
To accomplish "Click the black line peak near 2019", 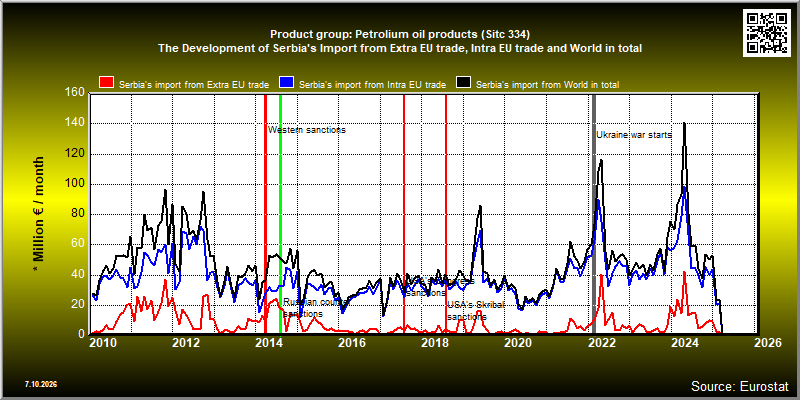I will [x=480, y=207].
